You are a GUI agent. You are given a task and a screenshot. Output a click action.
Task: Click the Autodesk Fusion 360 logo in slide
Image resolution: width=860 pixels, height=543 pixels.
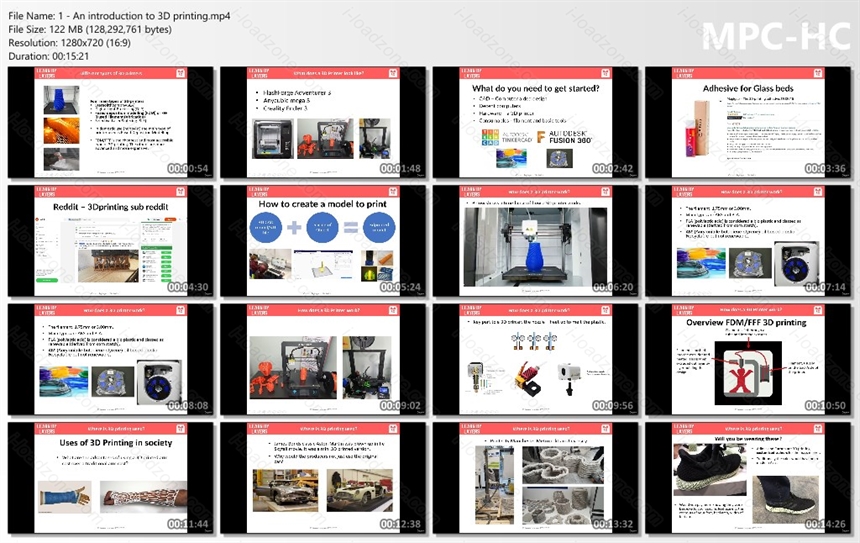click(564, 137)
